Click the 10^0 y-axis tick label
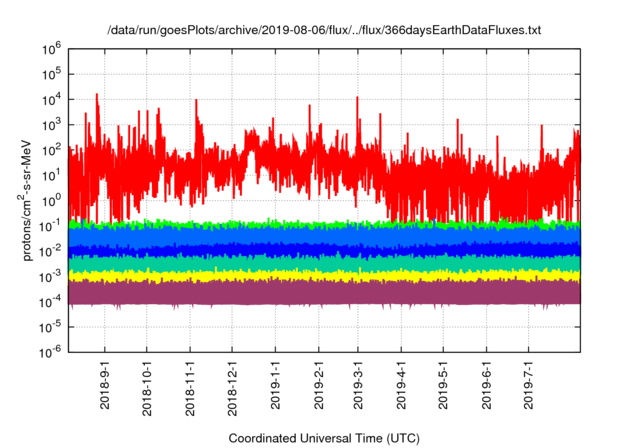This screenshot has height=448, width=640. (52, 201)
